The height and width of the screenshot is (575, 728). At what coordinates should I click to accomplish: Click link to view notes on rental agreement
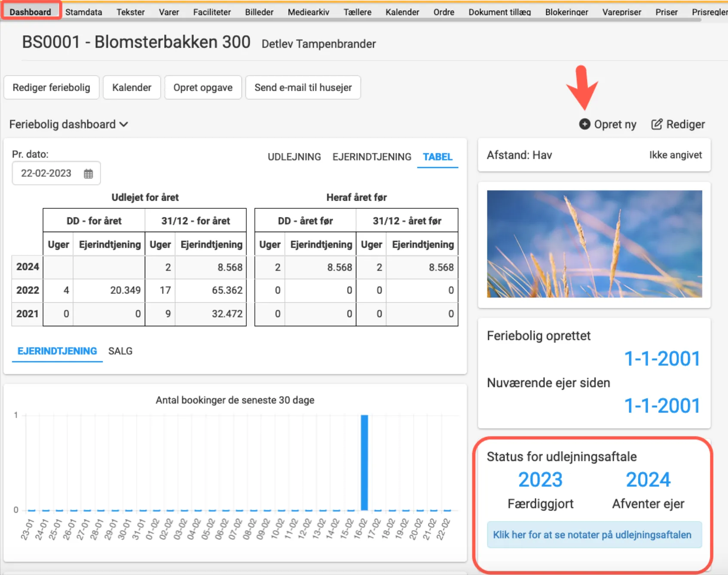tap(593, 535)
